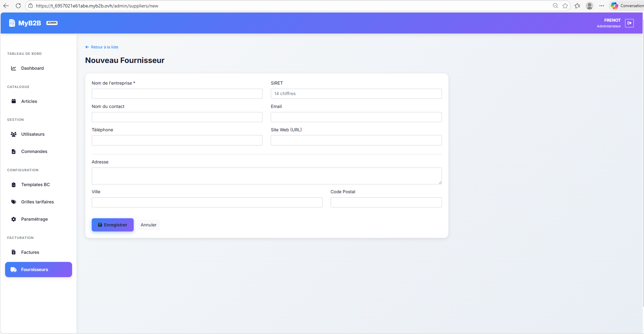Bookmark page with browser star icon

pos(565,6)
